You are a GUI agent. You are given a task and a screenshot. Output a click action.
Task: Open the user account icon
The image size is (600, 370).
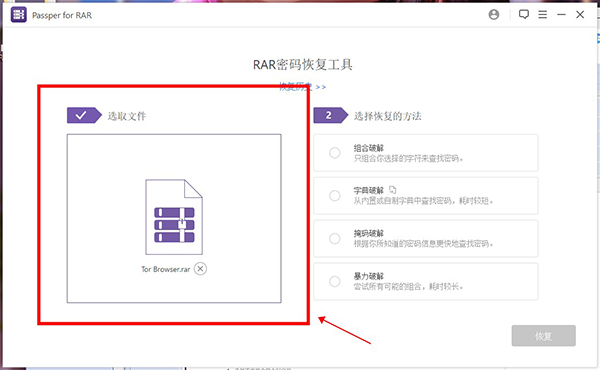494,15
